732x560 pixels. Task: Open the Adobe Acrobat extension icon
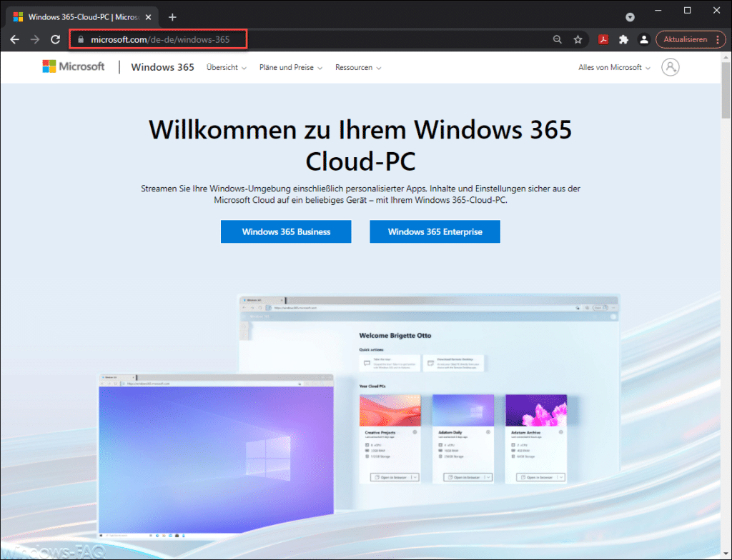(x=603, y=40)
